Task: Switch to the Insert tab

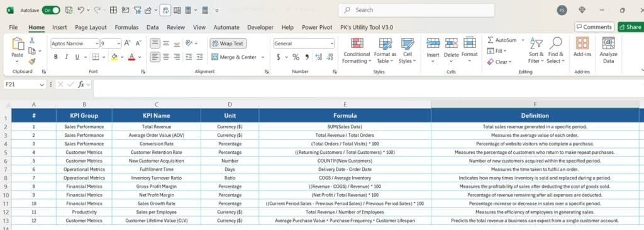Action: [60, 27]
